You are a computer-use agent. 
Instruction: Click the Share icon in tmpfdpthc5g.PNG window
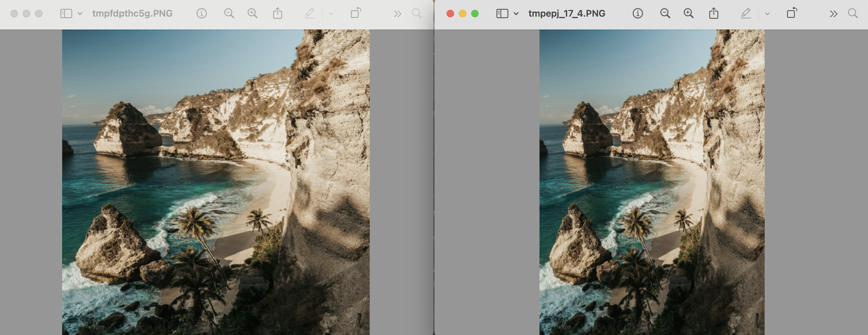click(277, 14)
